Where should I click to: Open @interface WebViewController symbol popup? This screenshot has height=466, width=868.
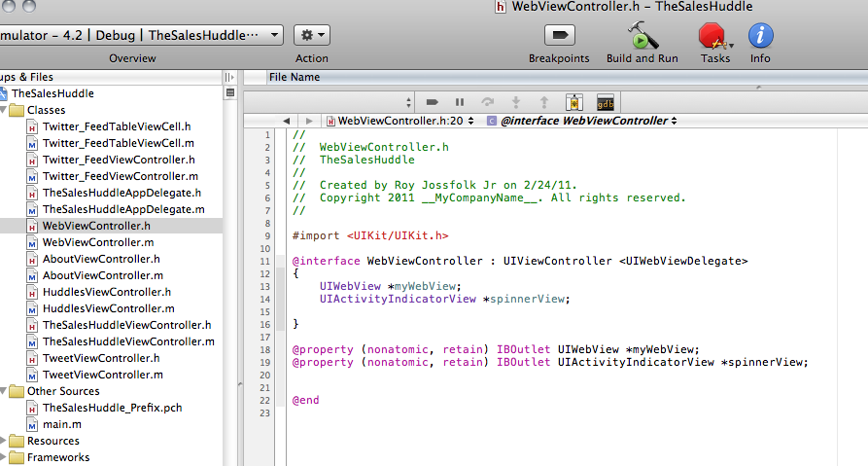582,121
